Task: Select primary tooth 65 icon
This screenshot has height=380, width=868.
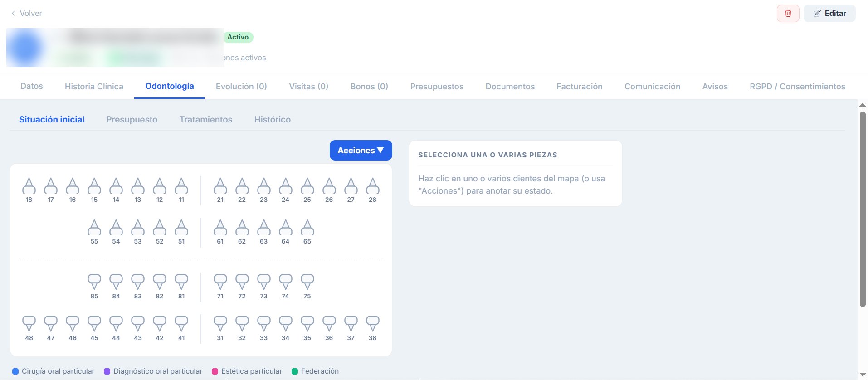Action: pyautogui.click(x=307, y=228)
